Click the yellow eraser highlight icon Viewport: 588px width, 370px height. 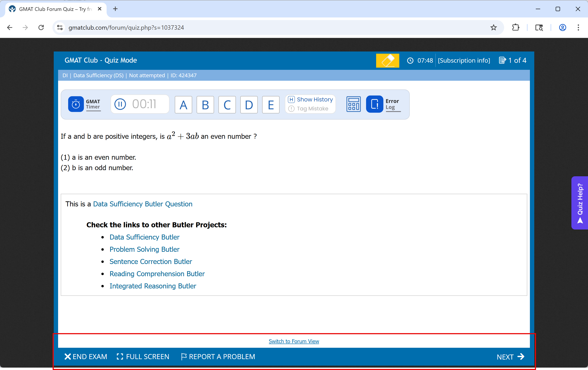(387, 60)
